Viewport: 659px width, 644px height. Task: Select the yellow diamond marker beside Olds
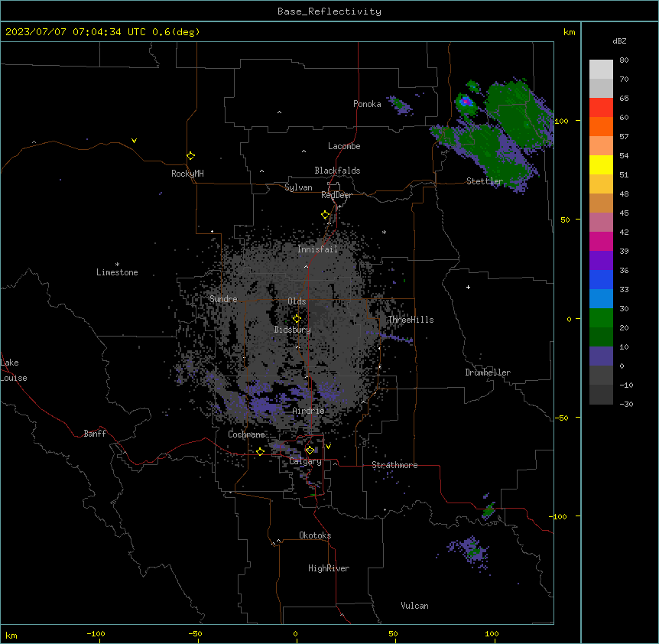click(x=297, y=318)
